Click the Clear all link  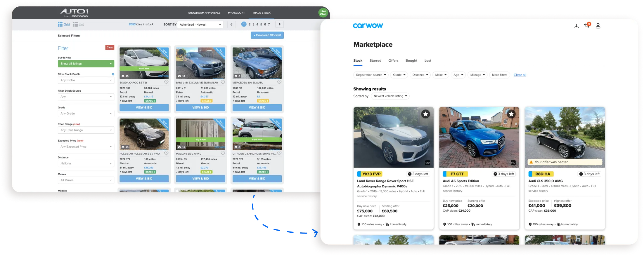coord(520,75)
